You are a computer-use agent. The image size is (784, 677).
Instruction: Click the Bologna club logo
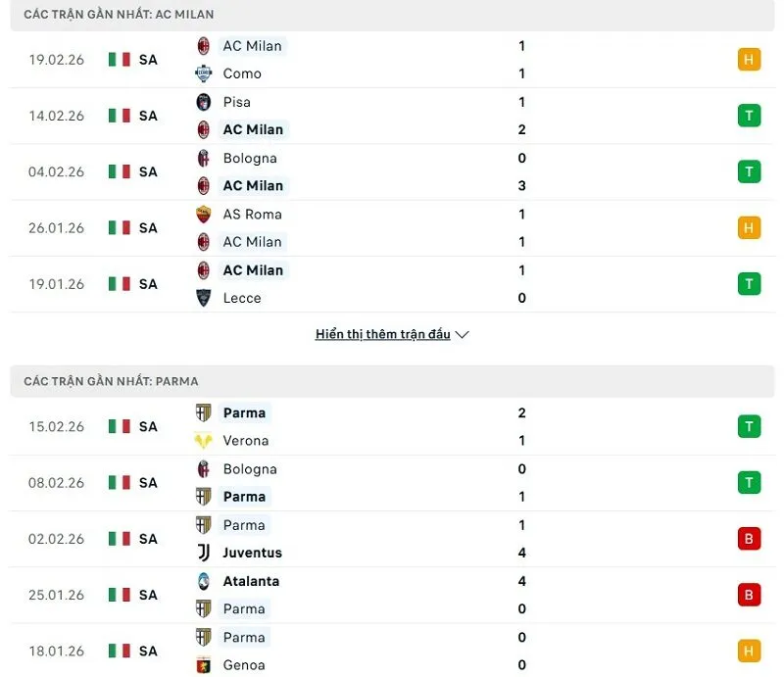coord(206,158)
